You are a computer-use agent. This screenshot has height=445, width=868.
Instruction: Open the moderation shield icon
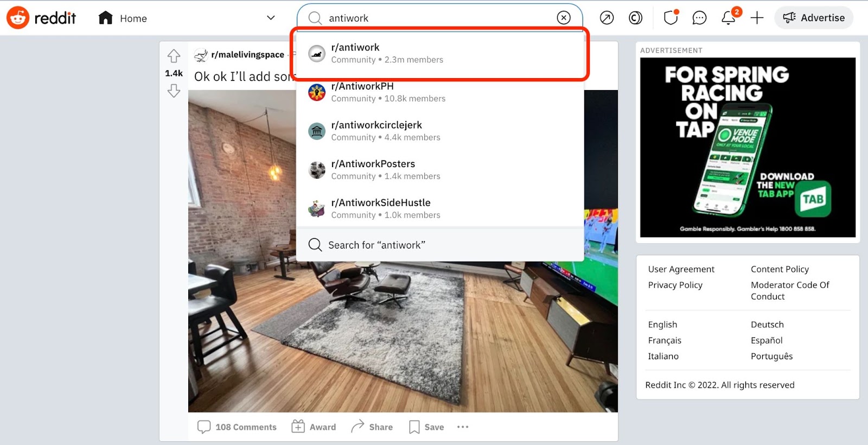click(x=671, y=18)
